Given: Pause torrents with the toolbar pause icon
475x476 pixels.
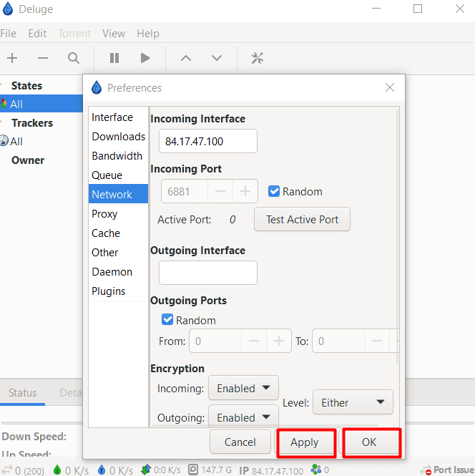Looking at the screenshot, I should [114, 58].
